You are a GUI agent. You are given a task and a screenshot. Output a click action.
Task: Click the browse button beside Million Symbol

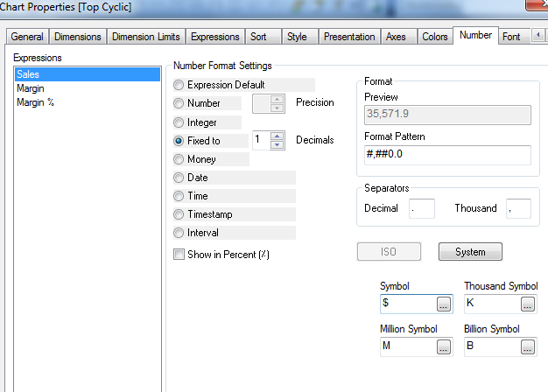click(x=444, y=346)
